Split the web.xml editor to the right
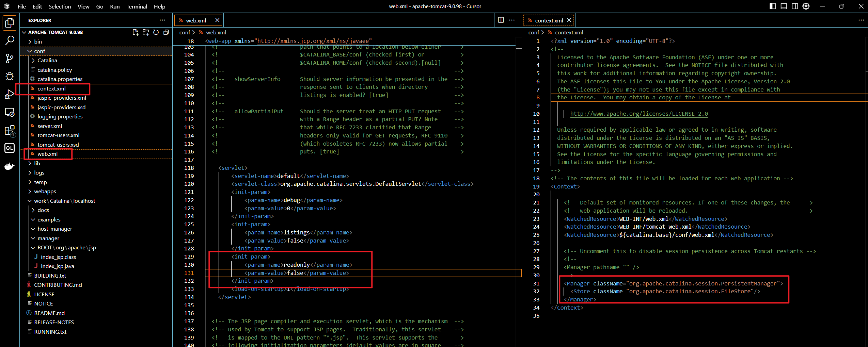This screenshot has width=868, height=347. point(501,20)
